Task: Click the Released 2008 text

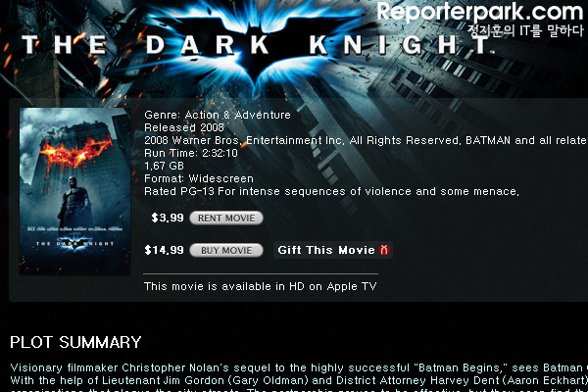Action: pos(184,127)
